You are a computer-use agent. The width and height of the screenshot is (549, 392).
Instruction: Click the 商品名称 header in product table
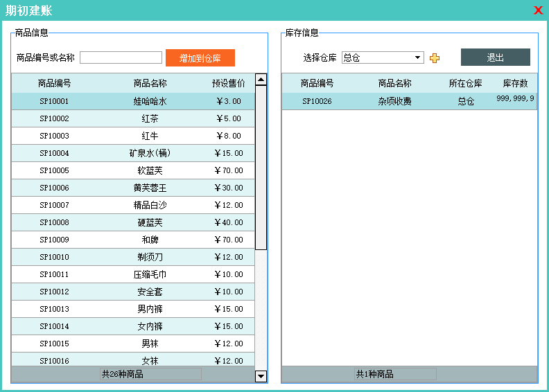click(150, 83)
